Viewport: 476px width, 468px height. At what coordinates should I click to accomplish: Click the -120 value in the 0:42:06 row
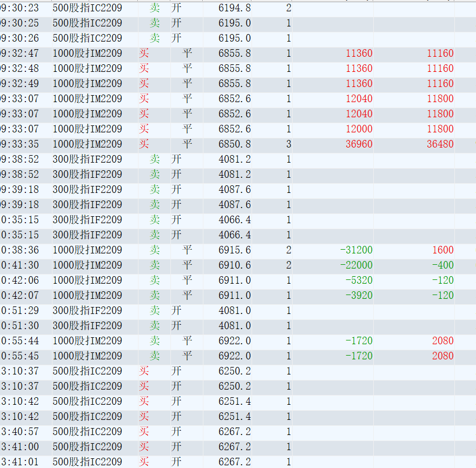click(x=443, y=280)
